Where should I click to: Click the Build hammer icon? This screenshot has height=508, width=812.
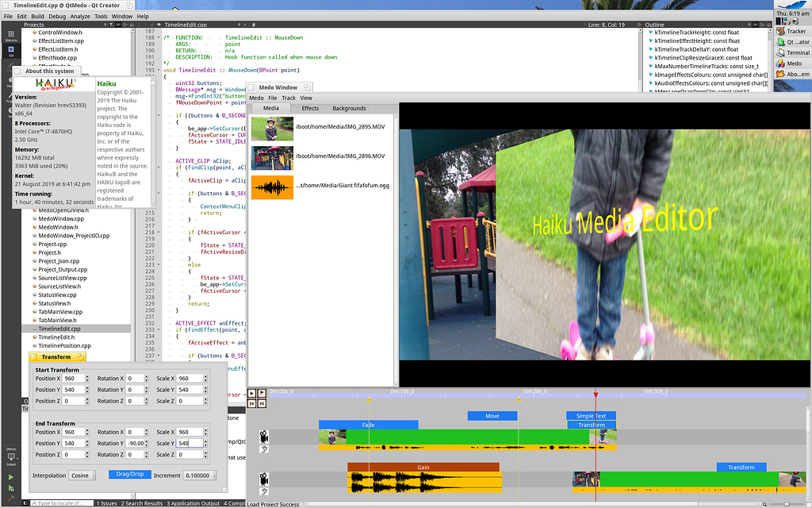pyautogui.click(x=11, y=498)
